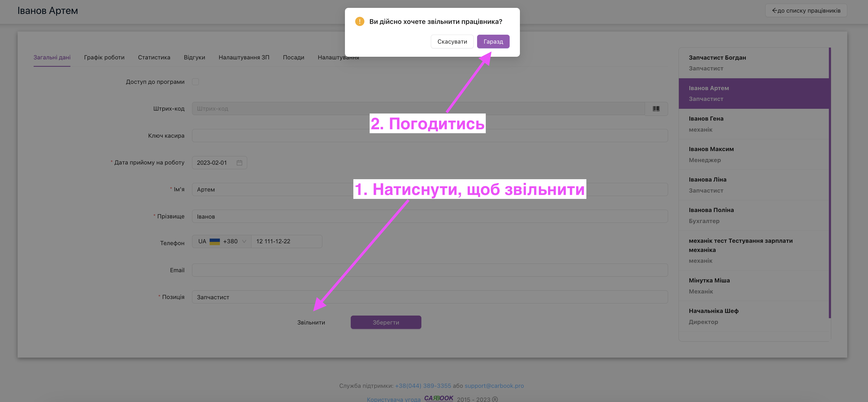Go to the Статистика tab

(x=154, y=57)
